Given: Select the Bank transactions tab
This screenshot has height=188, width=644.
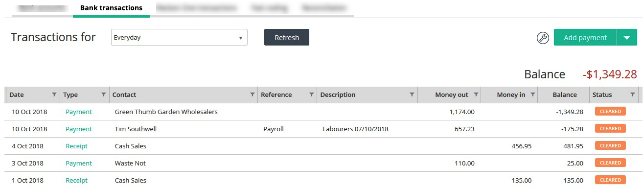Looking at the screenshot, I should pos(111,8).
